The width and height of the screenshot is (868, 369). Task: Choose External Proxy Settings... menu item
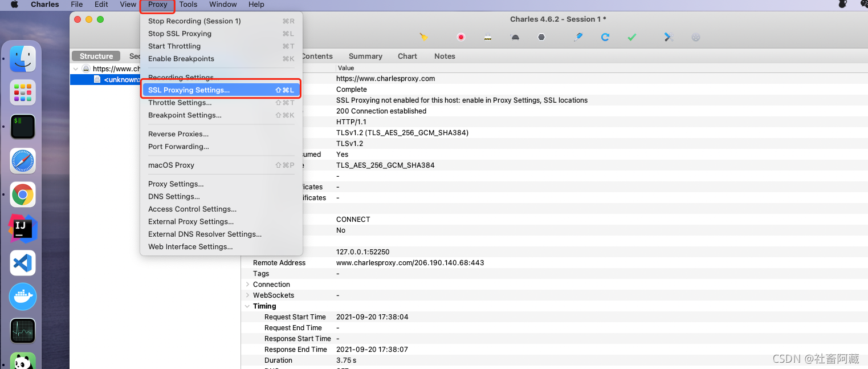tap(221, 222)
